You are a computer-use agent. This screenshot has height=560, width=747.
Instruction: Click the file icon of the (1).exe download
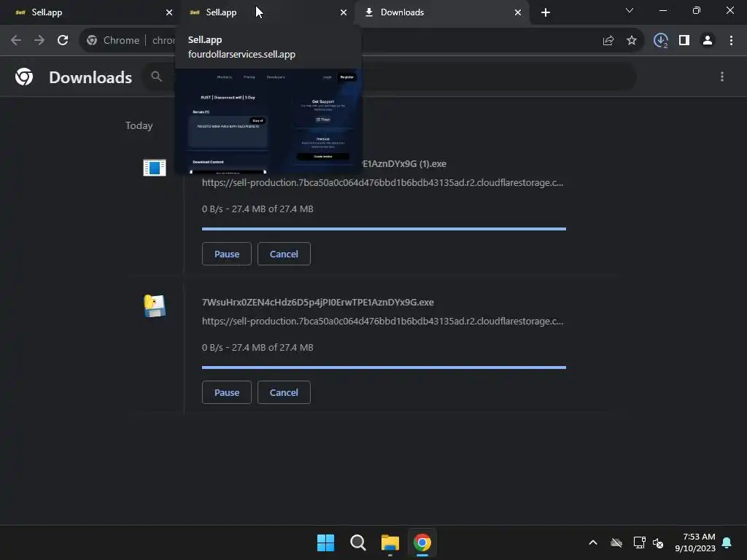pyautogui.click(x=155, y=168)
